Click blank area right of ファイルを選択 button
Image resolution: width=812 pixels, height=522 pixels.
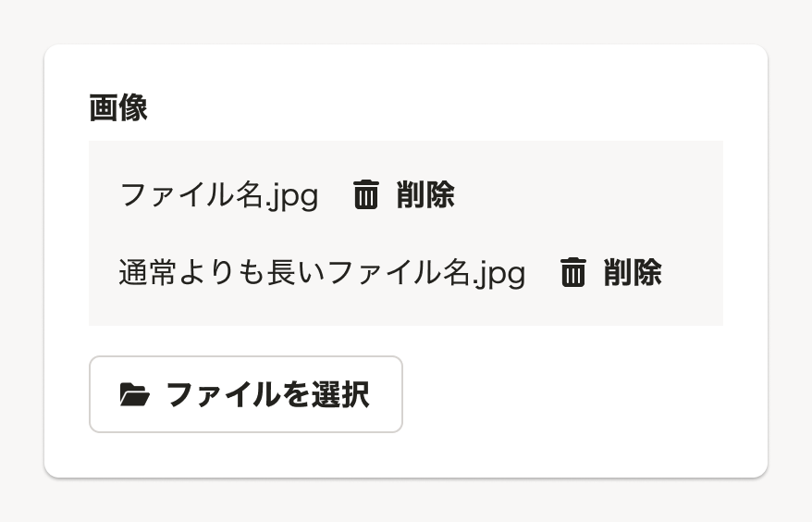point(573,395)
